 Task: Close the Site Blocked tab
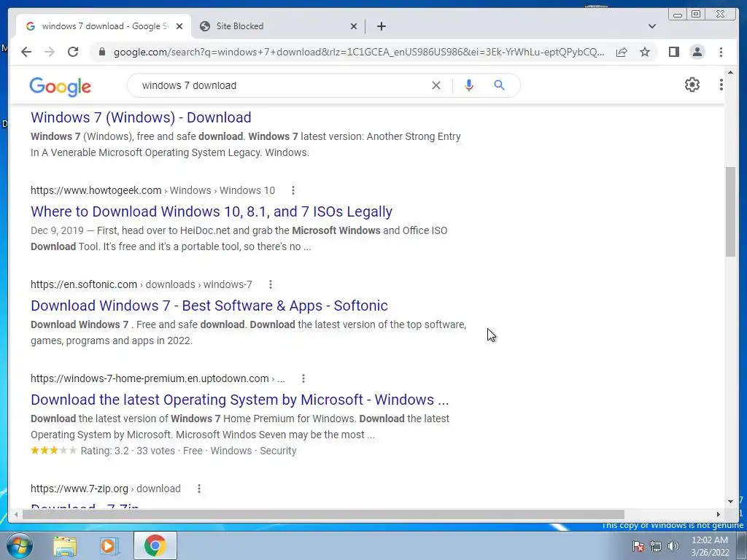(354, 26)
